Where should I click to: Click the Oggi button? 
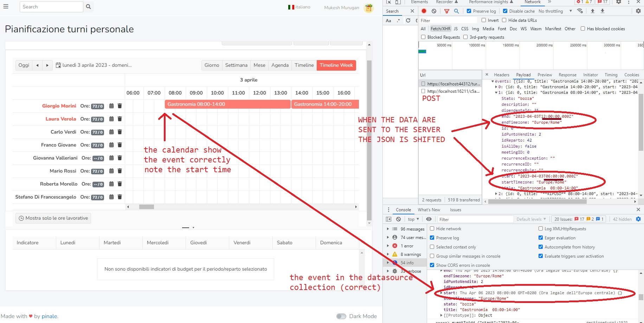coord(23,65)
